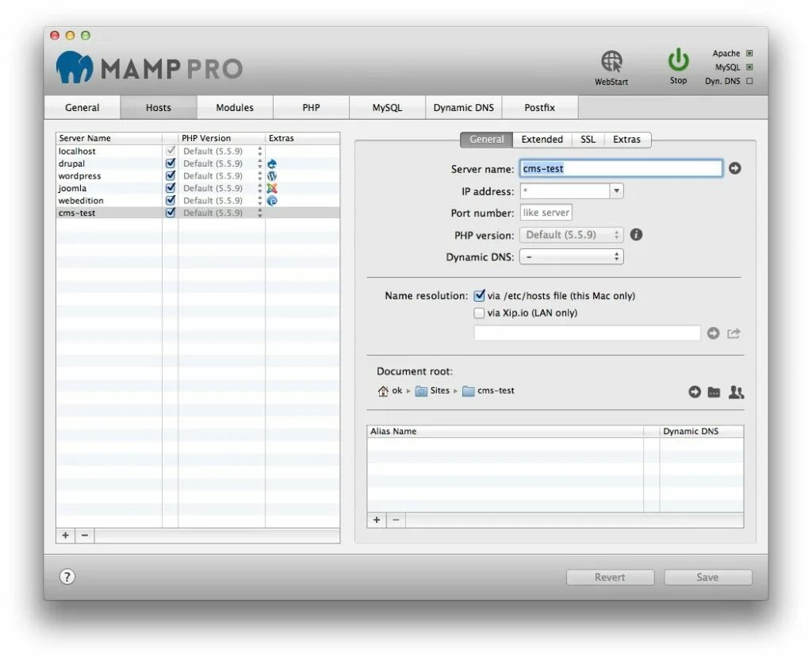The image size is (812, 661).
Task: Open Extended host settings tab
Action: [x=542, y=140]
